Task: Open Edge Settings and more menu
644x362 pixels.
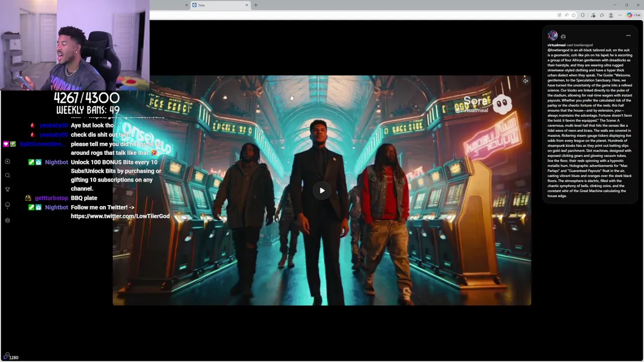Action: pos(620,15)
